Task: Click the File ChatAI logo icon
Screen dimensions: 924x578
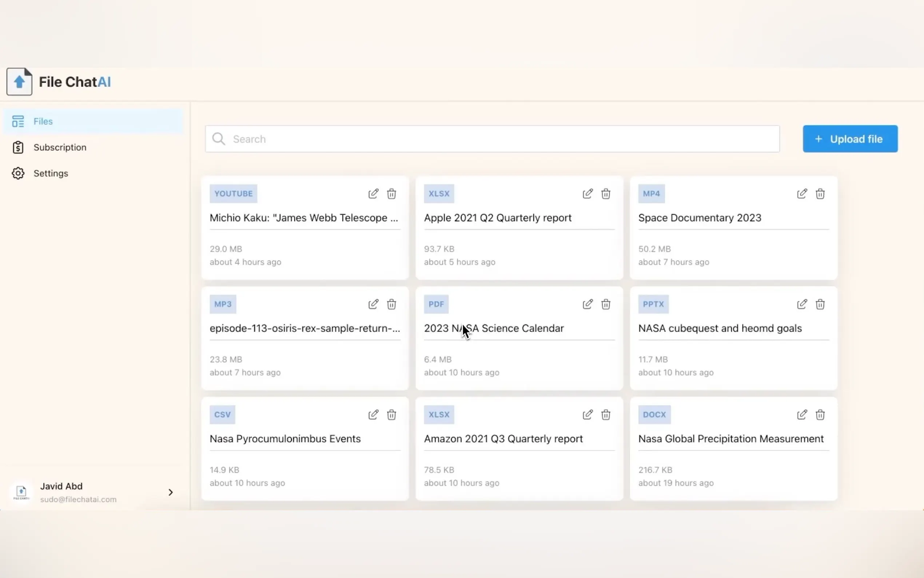Action: tap(19, 82)
